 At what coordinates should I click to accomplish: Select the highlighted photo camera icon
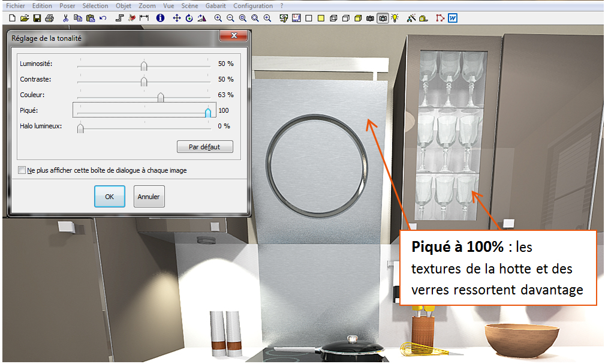pyautogui.click(x=383, y=18)
